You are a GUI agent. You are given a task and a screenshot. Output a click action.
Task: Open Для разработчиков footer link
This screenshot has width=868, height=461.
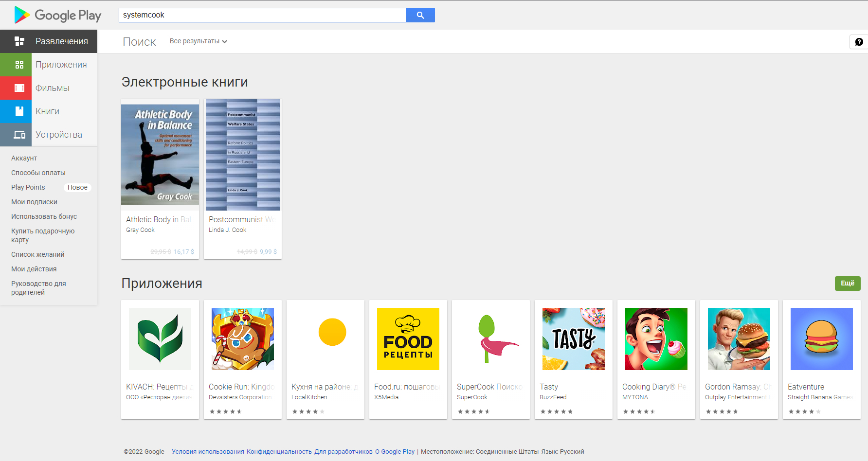coord(344,452)
